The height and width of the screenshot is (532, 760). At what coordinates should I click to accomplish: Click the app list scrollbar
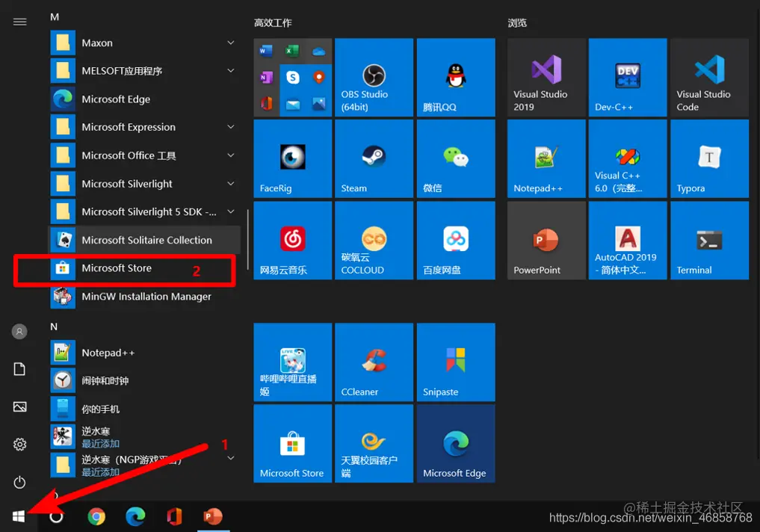click(x=247, y=240)
